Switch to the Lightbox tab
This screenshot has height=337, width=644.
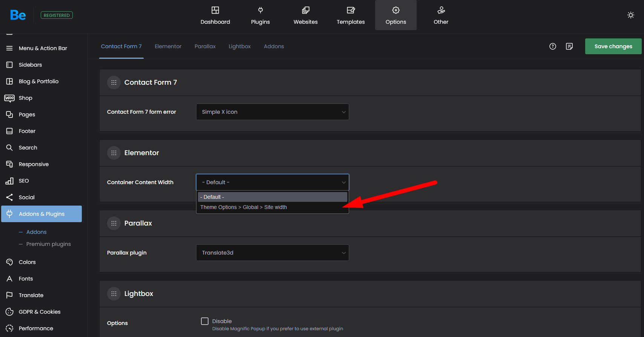(x=240, y=46)
